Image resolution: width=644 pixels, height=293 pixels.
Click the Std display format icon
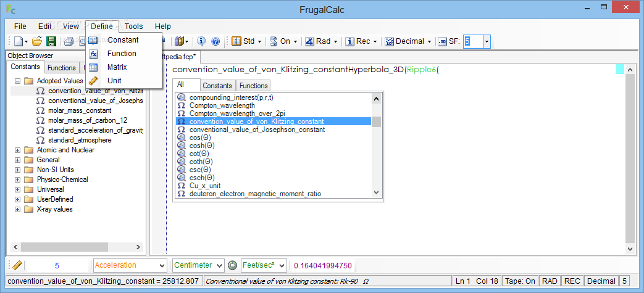point(236,41)
